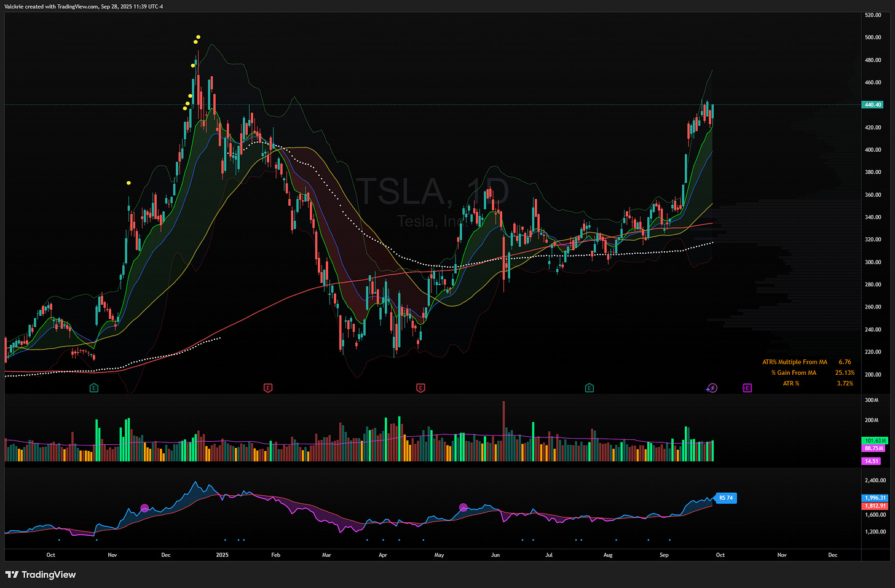The width and height of the screenshot is (895, 588).
Task: Click the purple upcoming earnings E icon
Action: 747,388
